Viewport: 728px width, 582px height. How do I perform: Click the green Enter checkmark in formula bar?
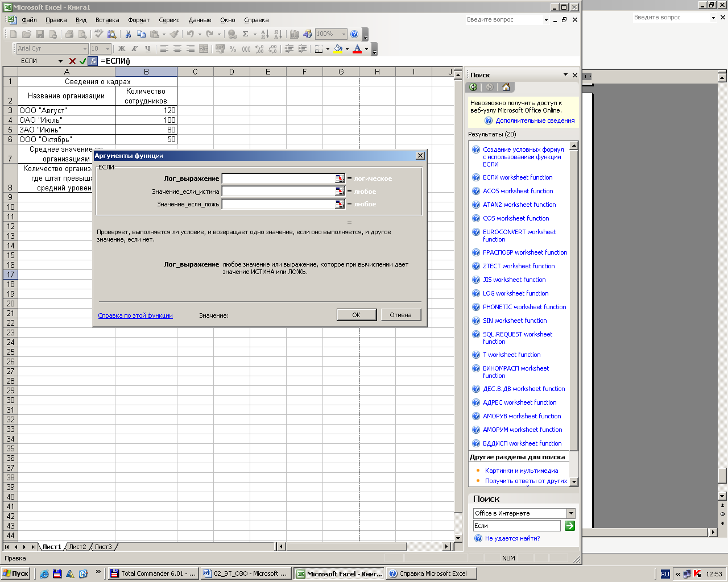[82, 61]
